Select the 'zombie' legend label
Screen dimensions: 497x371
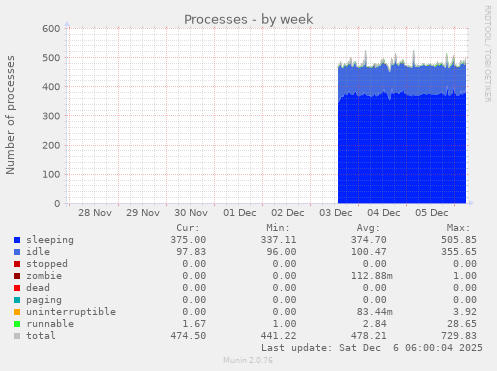(44, 276)
